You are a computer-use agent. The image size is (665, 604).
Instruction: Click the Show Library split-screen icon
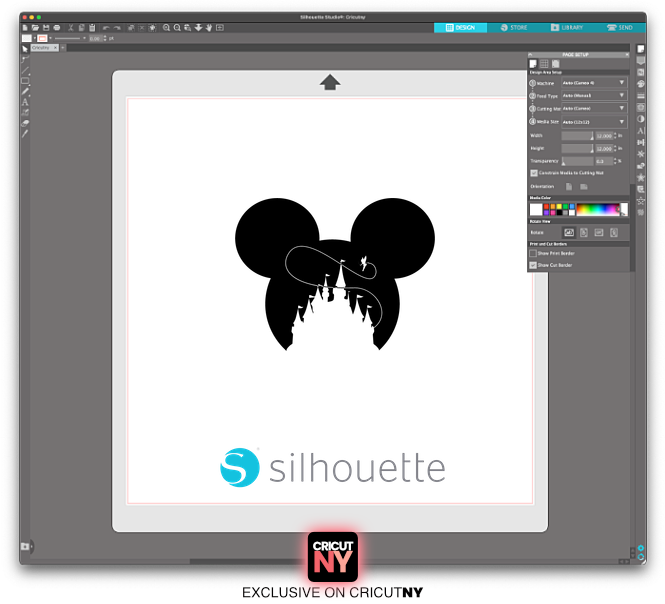pyautogui.click(x=25, y=546)
